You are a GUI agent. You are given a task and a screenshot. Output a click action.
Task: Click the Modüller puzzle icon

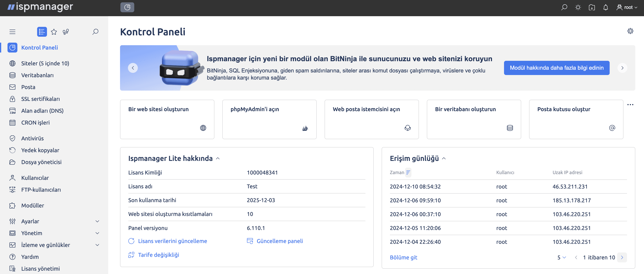(12, 205)
